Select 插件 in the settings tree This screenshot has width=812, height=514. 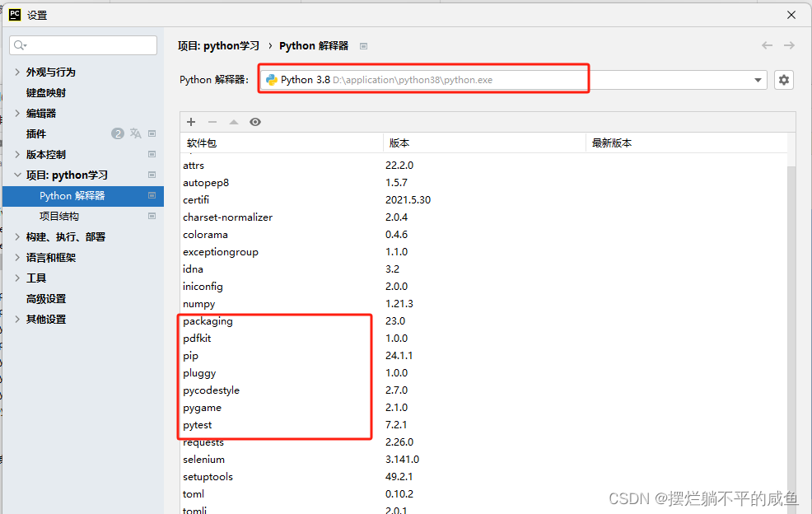pos(36,133)
